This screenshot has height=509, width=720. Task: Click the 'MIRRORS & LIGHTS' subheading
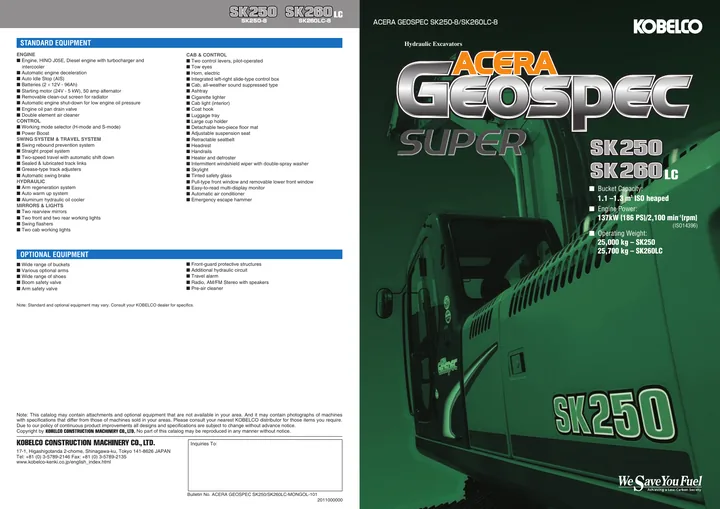[x=40, y=206]
